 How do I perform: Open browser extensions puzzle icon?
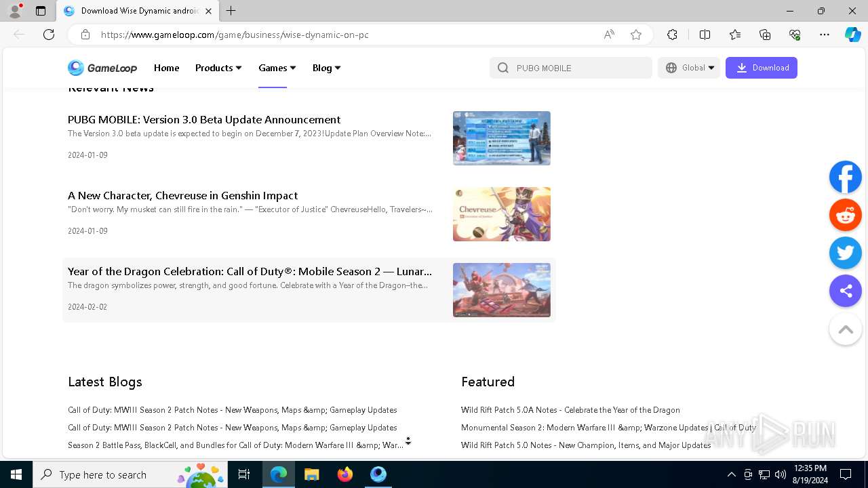pos(672,35)
